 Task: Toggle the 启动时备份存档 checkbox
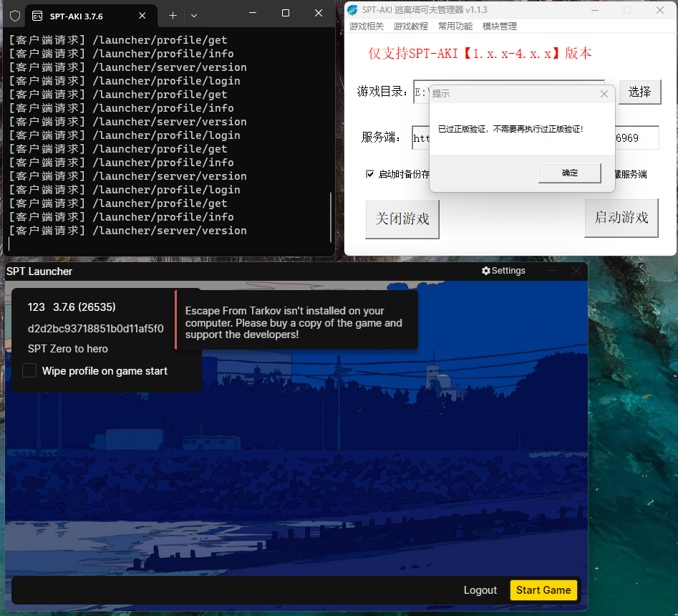coord(370,174)
